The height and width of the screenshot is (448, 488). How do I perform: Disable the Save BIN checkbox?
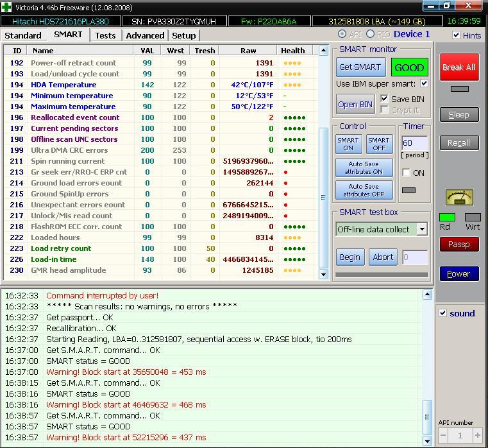coord(384,99)
